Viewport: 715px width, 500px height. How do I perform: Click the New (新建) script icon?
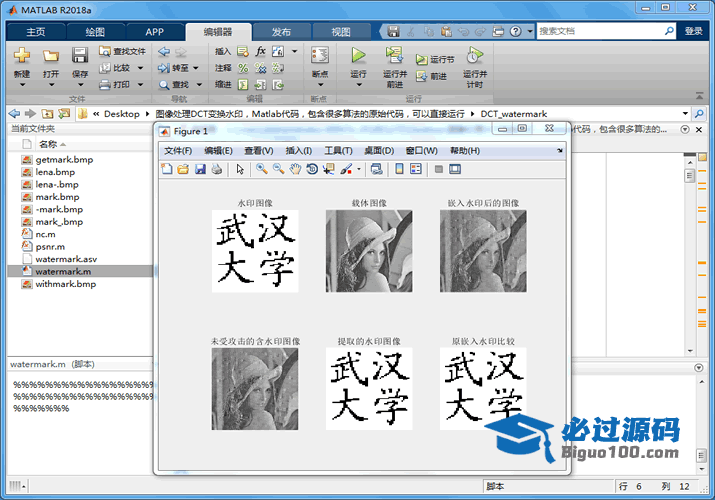(x=22, y=56)
